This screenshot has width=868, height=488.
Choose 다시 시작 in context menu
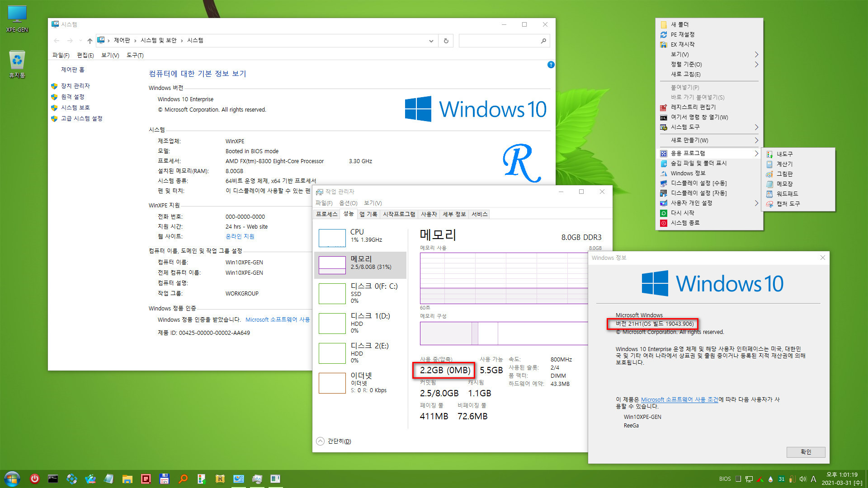point(709,213)
